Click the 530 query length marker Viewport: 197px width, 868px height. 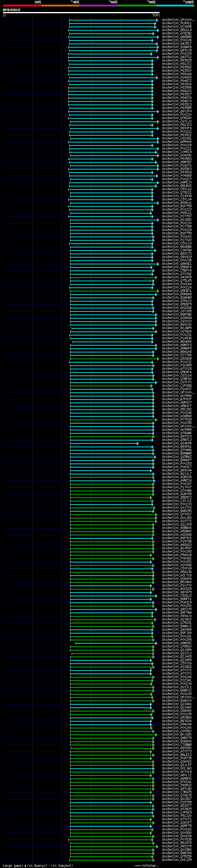tap(155, 15)
